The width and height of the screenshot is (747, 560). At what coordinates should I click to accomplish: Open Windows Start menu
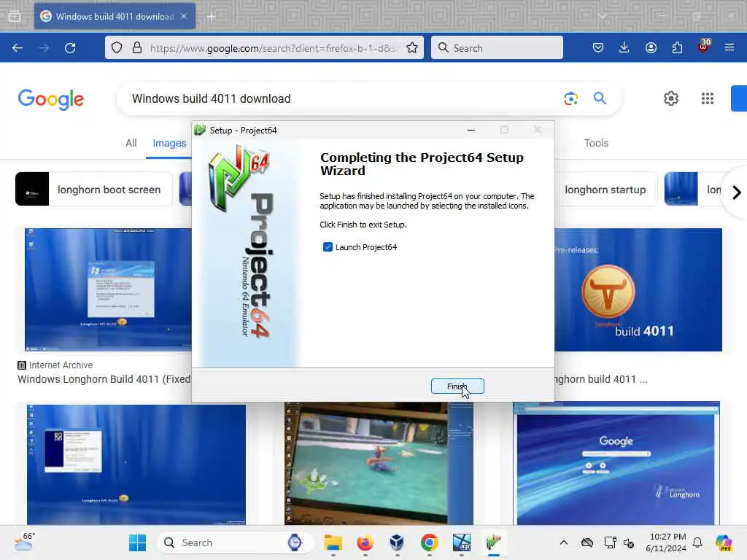click(x=138, y=542)
